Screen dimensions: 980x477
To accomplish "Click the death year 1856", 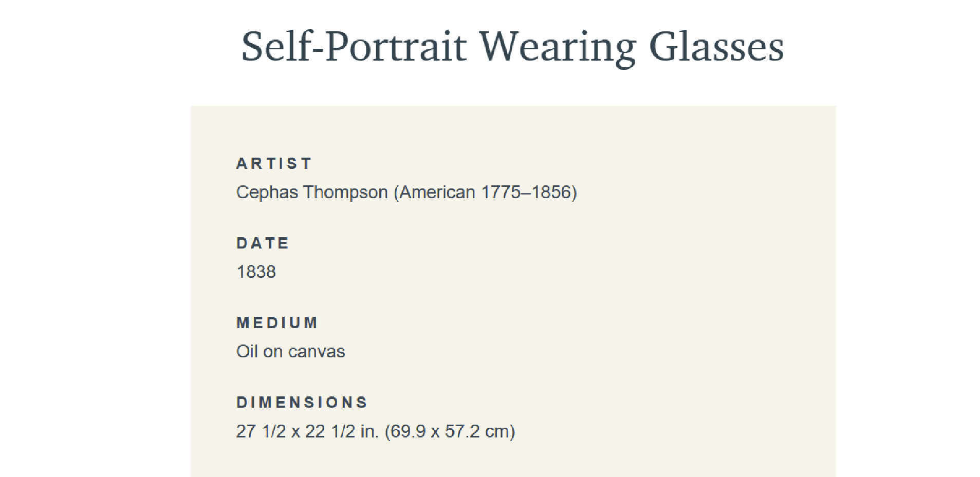I will pyautogui.click(x=551, y=192).
